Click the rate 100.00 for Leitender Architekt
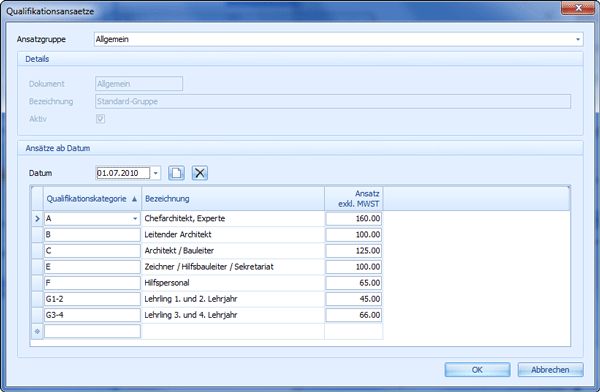Screen dimensions: 600x392 click(354, 235)
